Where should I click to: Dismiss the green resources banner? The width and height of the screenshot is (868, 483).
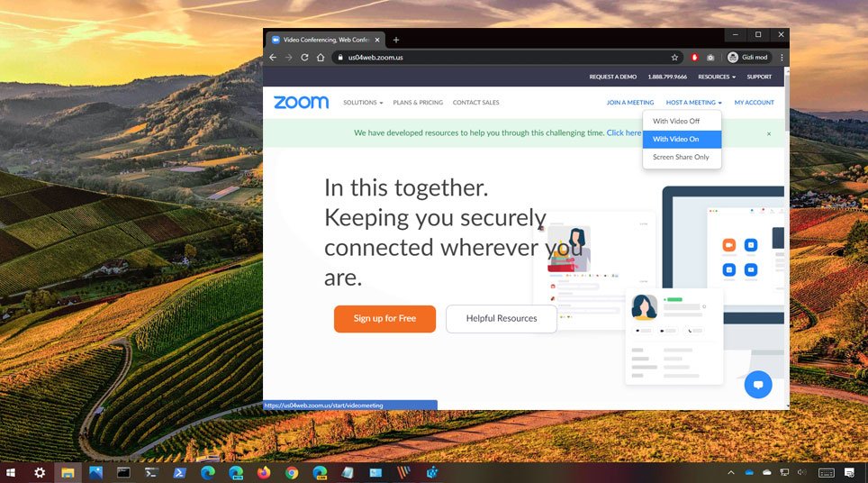point(768,133)
